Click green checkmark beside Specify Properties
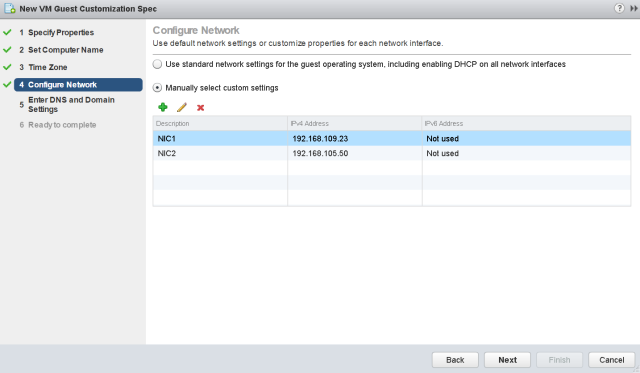The width and height of the screenshot is (640, 373). 7,32
